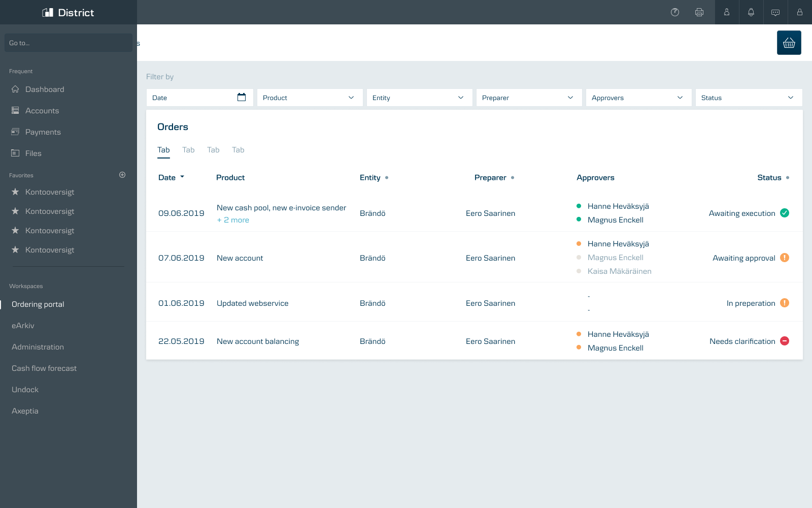Click the printer icon in top bar
Screen dimensions: 812x508
[x=699, y=12]
